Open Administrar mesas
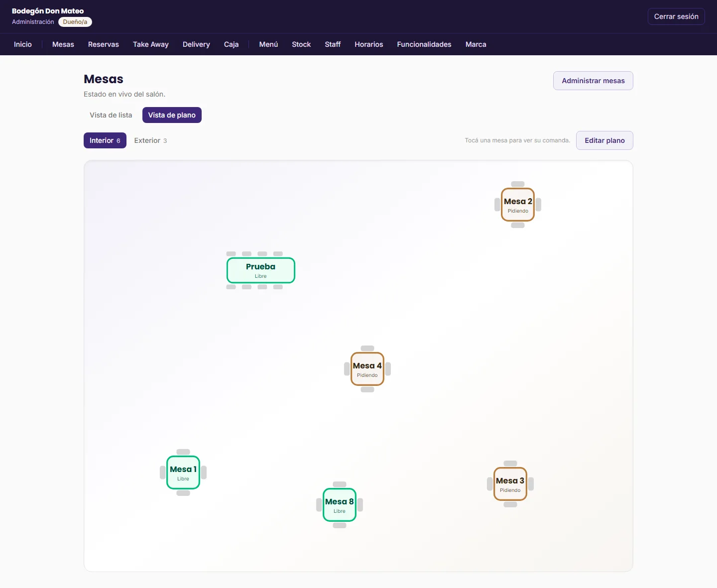717x588 pixels. (x=593, y=81)
